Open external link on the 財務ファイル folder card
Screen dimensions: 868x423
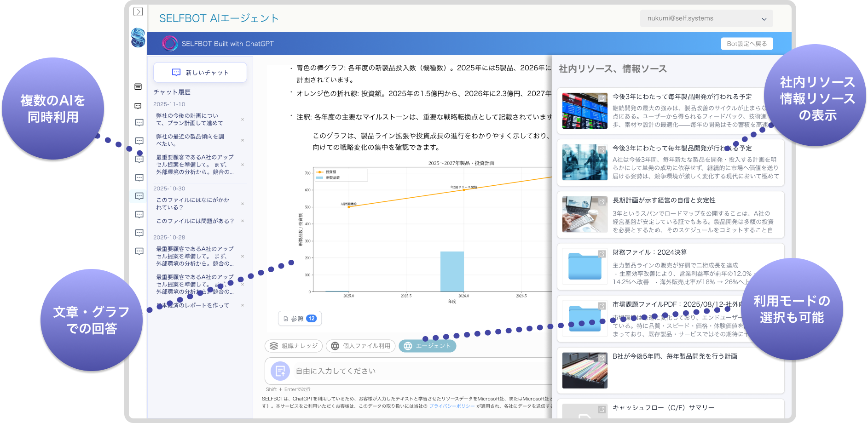[602, 254]
